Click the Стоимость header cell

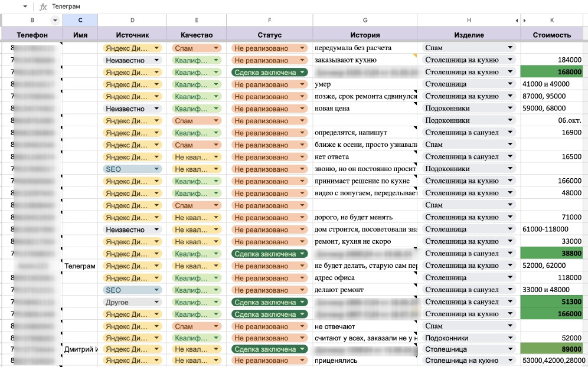(x=551, y=35)
